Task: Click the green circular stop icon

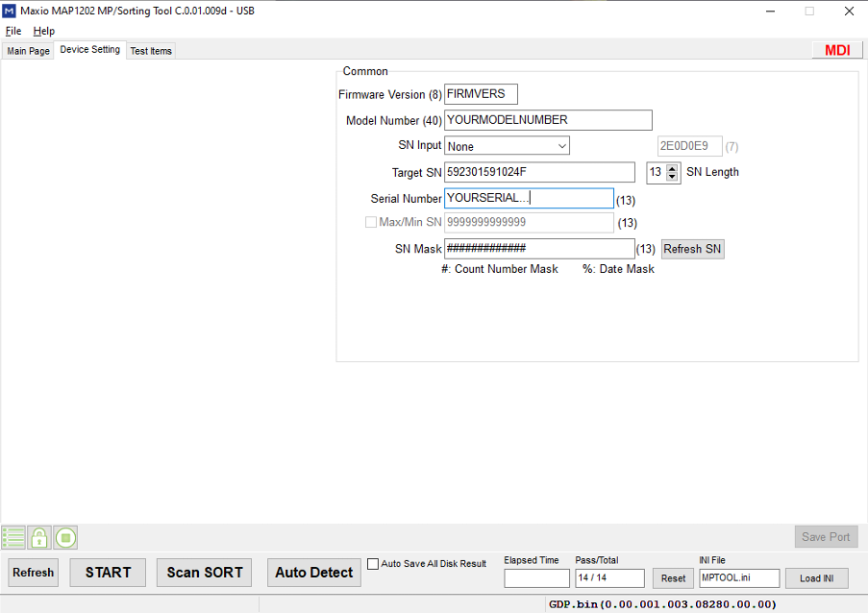Action: point(66,538)
